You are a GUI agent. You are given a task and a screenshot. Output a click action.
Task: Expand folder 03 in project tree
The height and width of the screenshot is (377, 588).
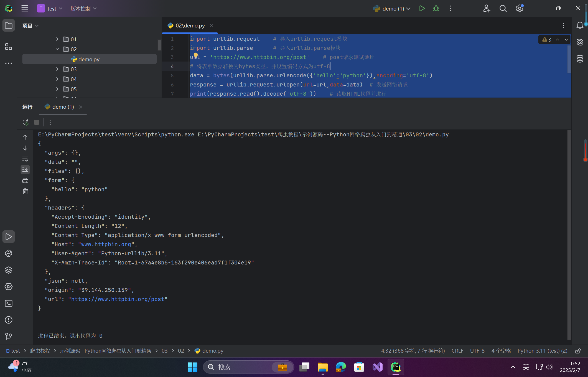pyautogui.click(x=57, y=69)
